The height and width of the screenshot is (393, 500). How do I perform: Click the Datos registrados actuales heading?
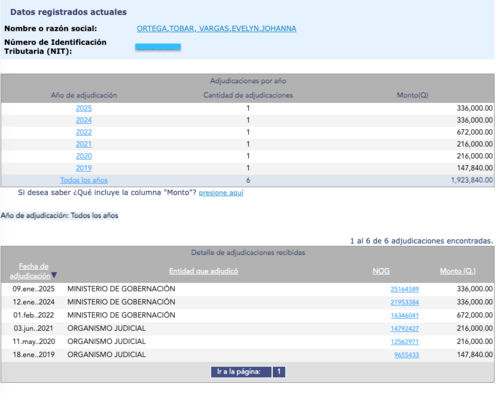[x=68, y=12]
